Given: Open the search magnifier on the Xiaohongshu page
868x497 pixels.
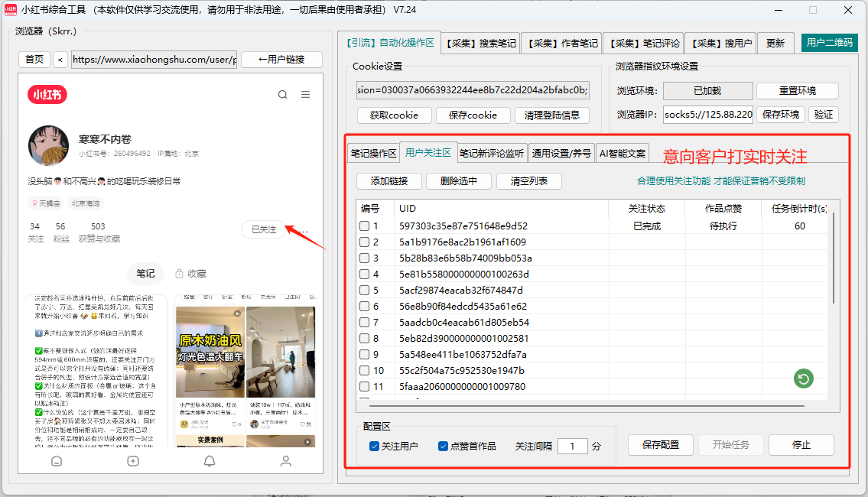Looking at the screenshot, I should pyautogui.click(x=282, y=94).
